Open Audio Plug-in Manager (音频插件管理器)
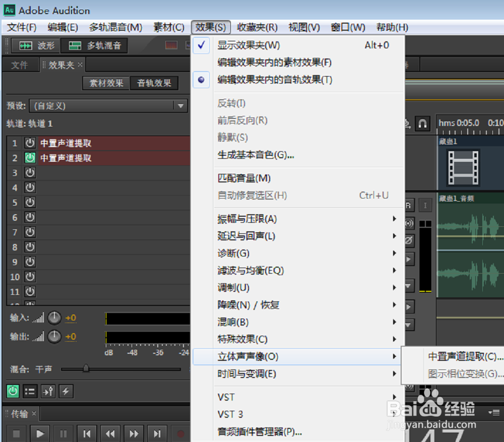This screenshot has width=504, height=442. (298, 432)
